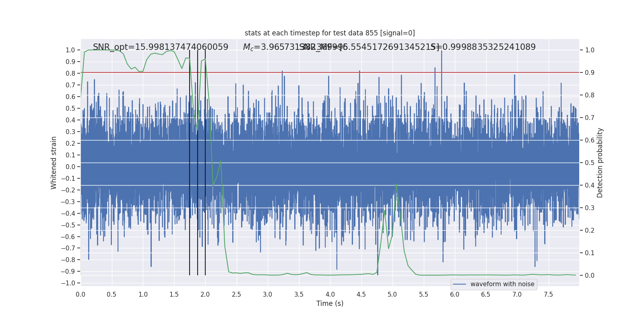Select the 0.5 Detection probability tick label
Screen dimensions: 644x322
[590, 163]
